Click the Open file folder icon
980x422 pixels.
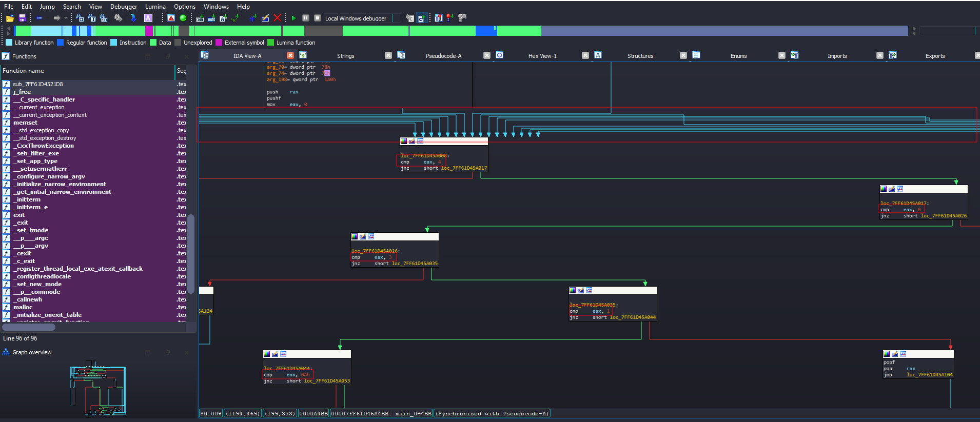[x=10, y=18]
